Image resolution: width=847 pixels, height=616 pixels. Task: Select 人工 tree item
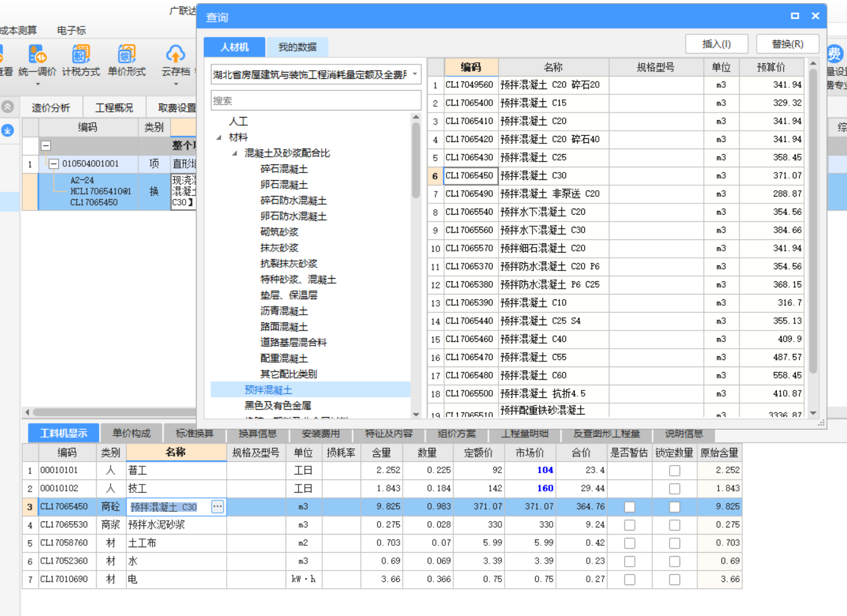[x=238, y=121]
